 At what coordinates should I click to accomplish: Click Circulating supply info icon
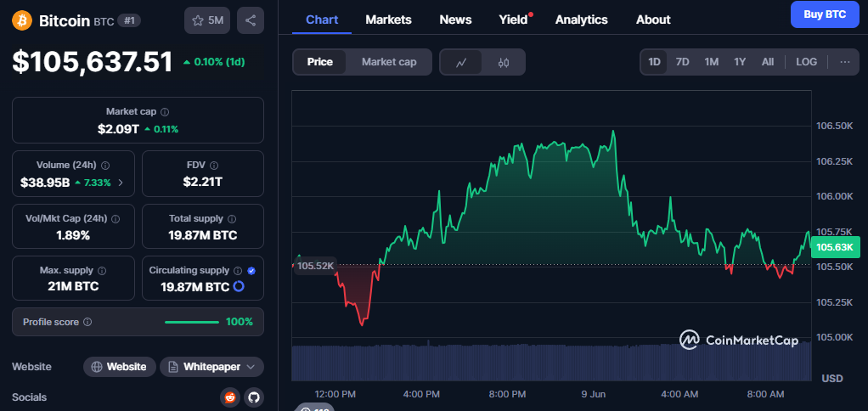tap(238, 271)
